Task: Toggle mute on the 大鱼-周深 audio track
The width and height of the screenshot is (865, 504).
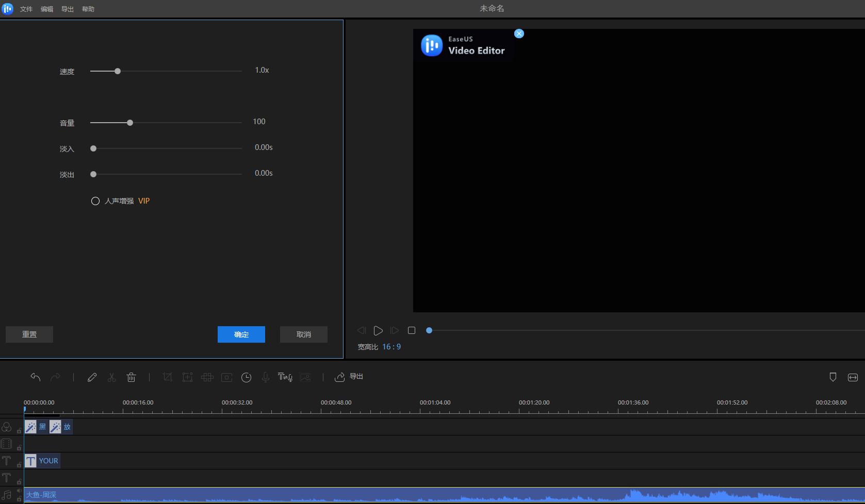Action: [19, 491]
